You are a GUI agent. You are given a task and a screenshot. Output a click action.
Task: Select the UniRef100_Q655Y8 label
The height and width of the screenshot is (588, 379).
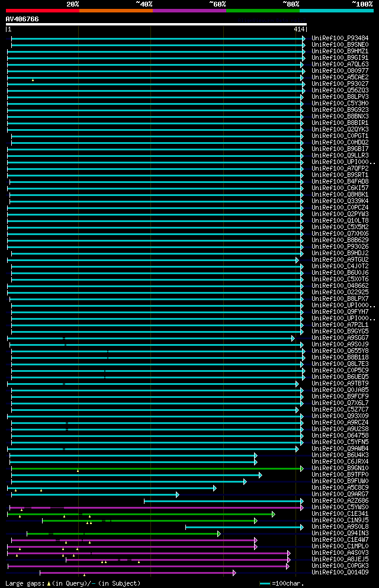340,351
